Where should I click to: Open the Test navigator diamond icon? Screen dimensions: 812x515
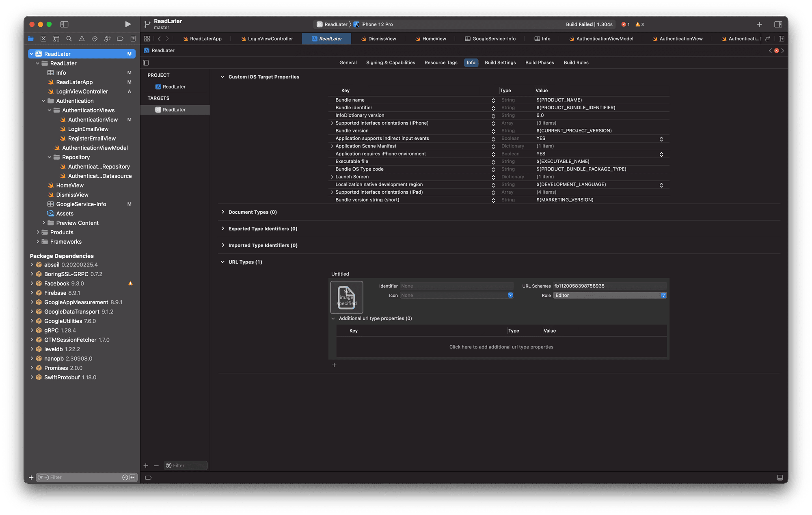click(x=95, y=39)
